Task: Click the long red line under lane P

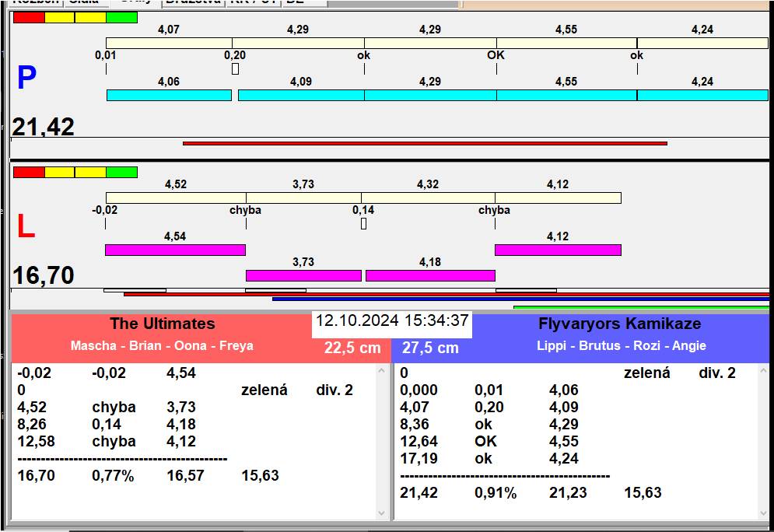Action: pyautogui.click(x=425, y=144)
